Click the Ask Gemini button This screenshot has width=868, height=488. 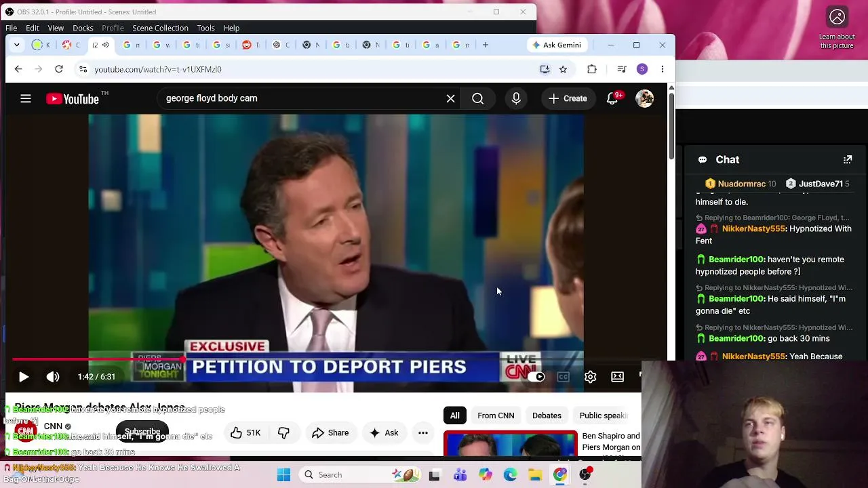pos(557,45)
